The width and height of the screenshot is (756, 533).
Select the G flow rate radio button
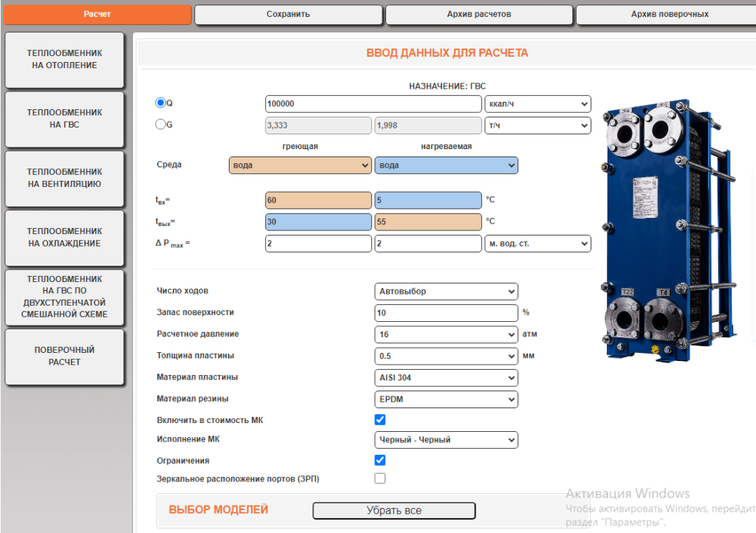click(160, 125)
